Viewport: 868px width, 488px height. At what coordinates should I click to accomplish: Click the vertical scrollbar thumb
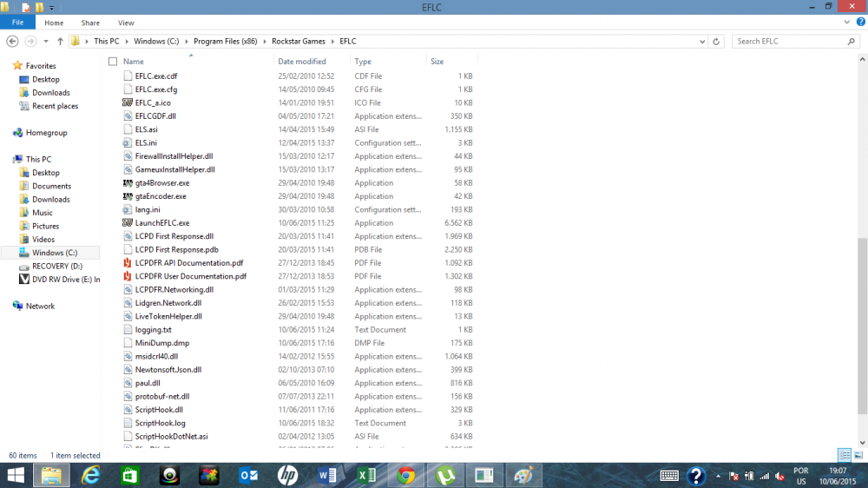(863, 326)
